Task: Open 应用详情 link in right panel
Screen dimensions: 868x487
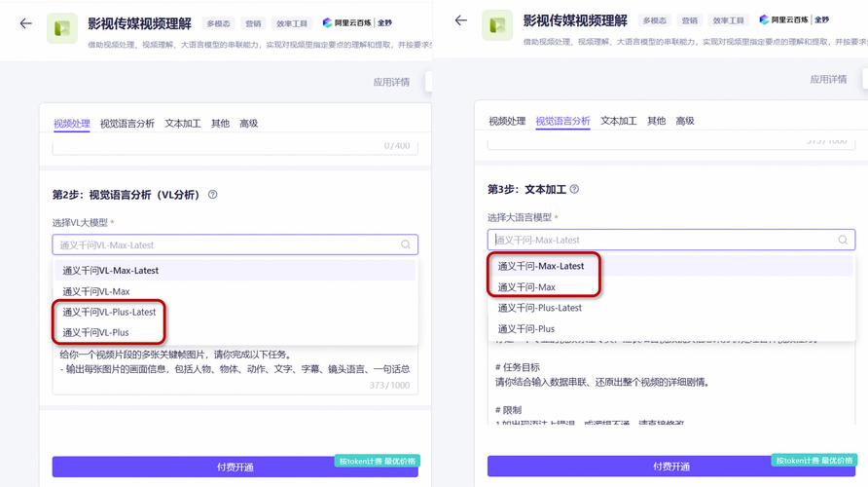Action: click(828, 79)
